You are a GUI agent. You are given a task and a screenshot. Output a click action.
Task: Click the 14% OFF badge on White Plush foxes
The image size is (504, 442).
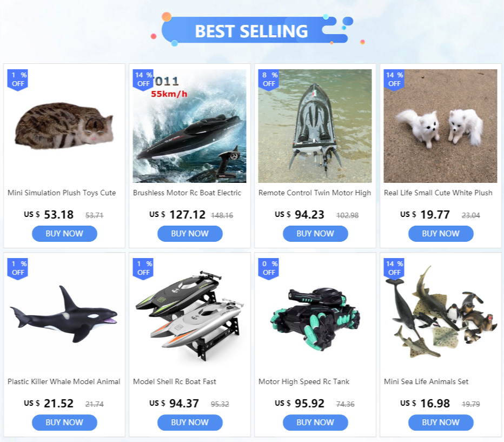click(394, 80)
